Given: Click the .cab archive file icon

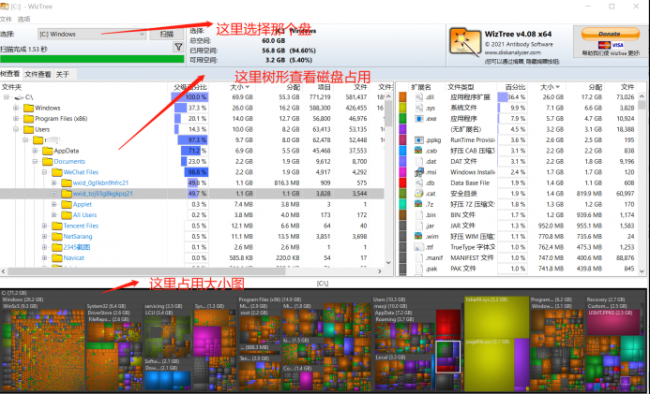Looking at the screenshot, I should 419,151.
